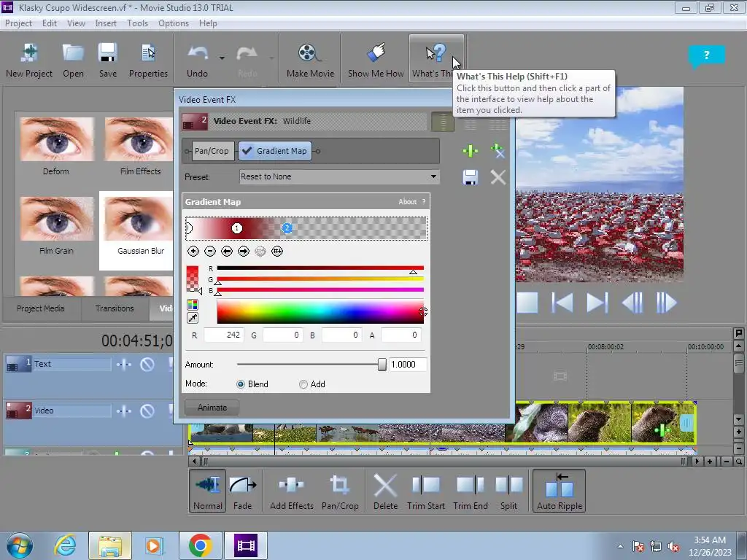
Task: Step to previous frame
Action: 632,303
